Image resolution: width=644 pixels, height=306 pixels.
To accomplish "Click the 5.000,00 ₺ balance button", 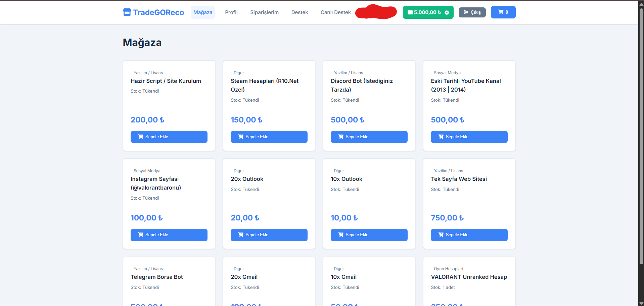I will coord(428,12).
